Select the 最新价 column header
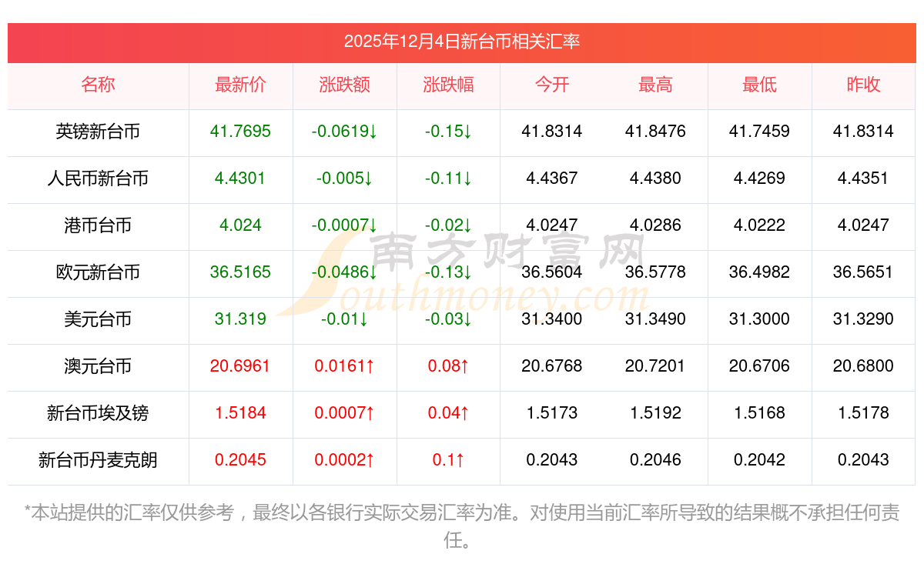The image size is (924, 564). [240, 85]
